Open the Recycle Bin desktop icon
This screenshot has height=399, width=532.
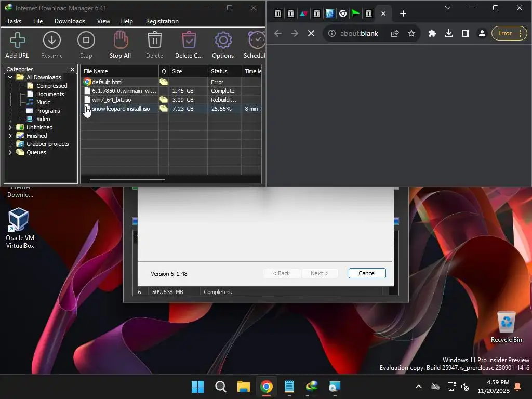(x=506, y=327)
